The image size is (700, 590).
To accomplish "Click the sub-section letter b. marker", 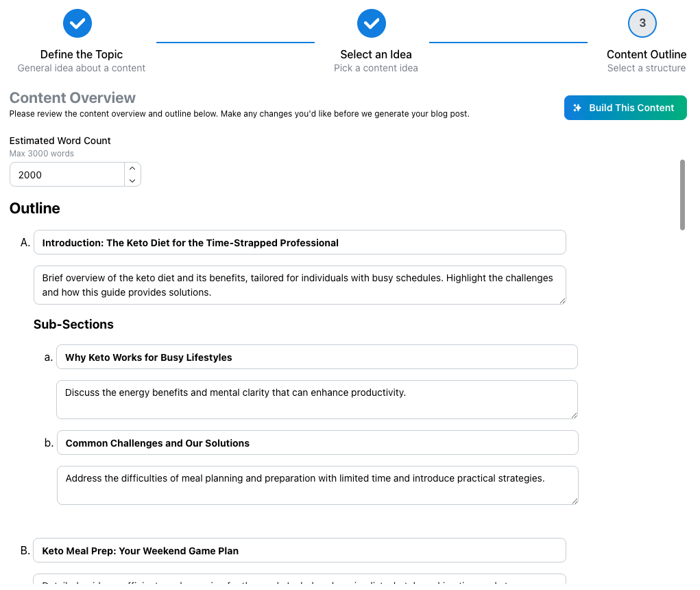I will [49, 442].
